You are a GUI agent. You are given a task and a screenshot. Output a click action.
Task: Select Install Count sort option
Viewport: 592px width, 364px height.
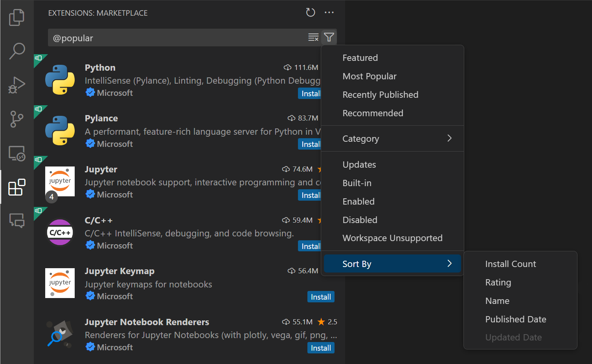(x=510, y=264)
